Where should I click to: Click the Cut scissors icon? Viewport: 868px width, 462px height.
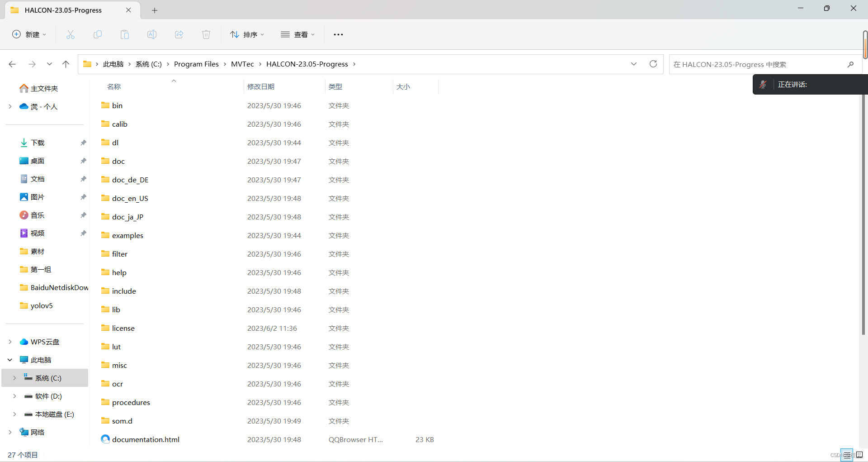71,34
